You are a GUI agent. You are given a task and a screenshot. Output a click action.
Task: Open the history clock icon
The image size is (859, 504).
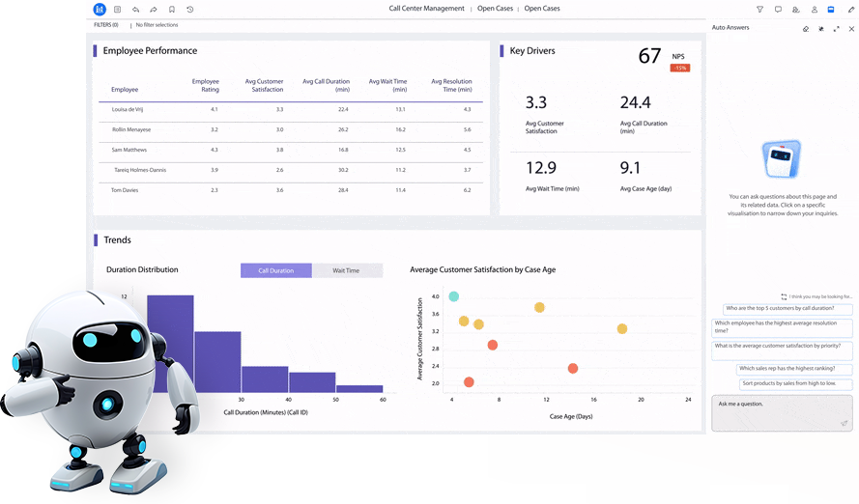pyautogui.click(x=189, y=9)
